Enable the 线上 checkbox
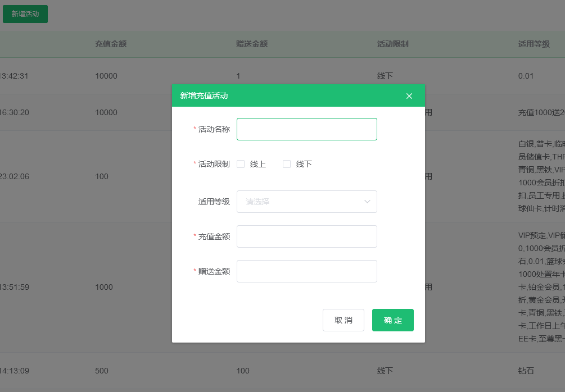This screenshot has width=565, height=392. [241, 163]
